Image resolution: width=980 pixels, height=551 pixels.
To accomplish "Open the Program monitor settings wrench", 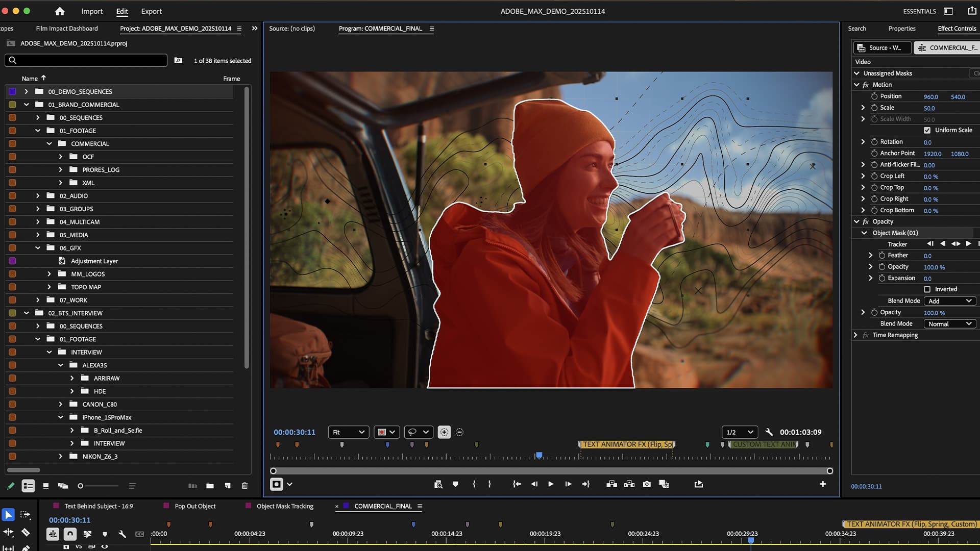I will (769, 432).
